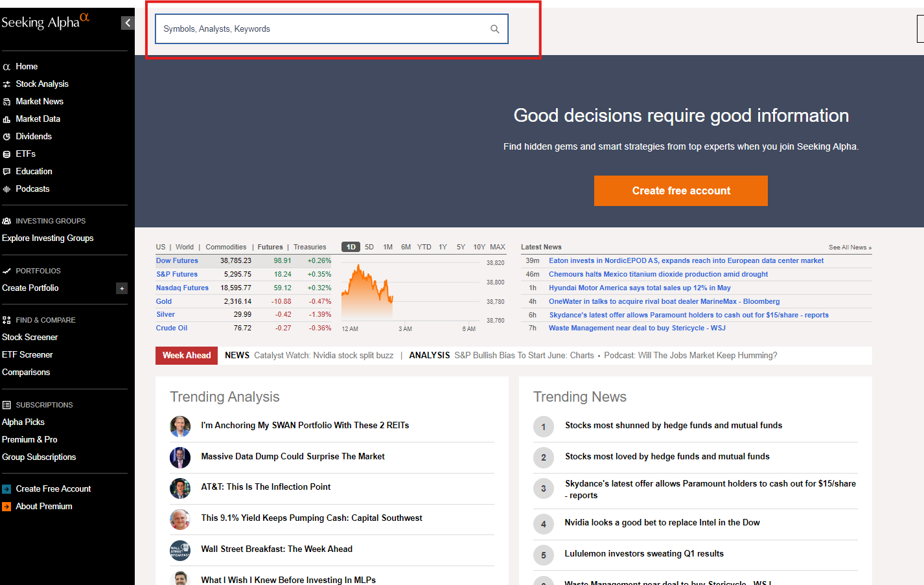Screen dimensions: 924x585
Task: Open the Gold quote link
Action: [164, 301]
